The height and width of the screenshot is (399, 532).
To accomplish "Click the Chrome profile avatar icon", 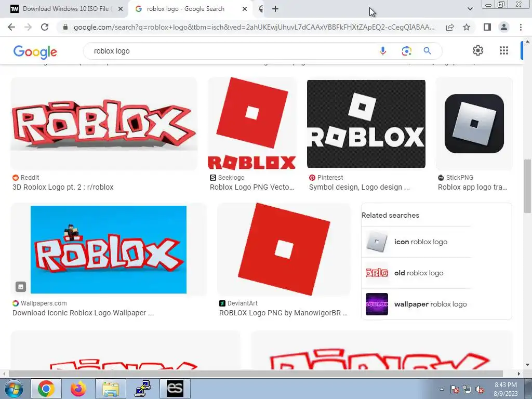I will (x=504, y=27).
